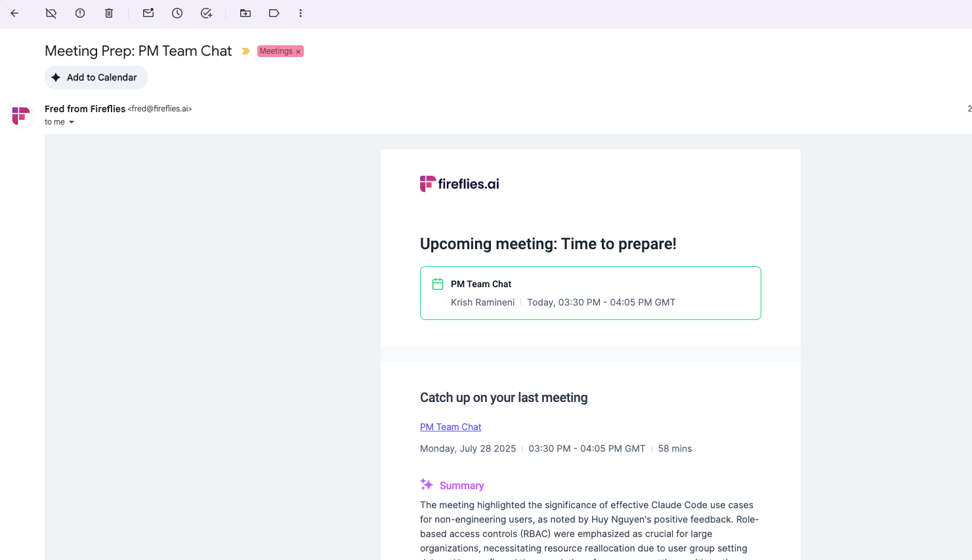The width and height of the screenshot is (972, 560).
Task: Mark the email as spam
Action: coord(80,13)
